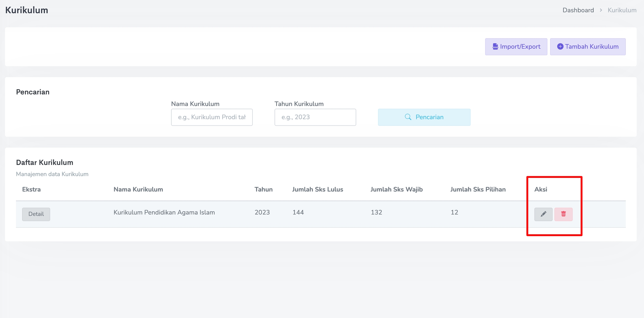Go to Dashboard via breadcrumb link

(578, 10)
